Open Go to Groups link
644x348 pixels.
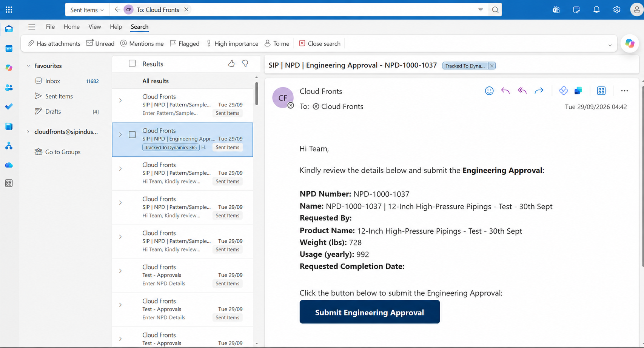[x=57, y=152]
